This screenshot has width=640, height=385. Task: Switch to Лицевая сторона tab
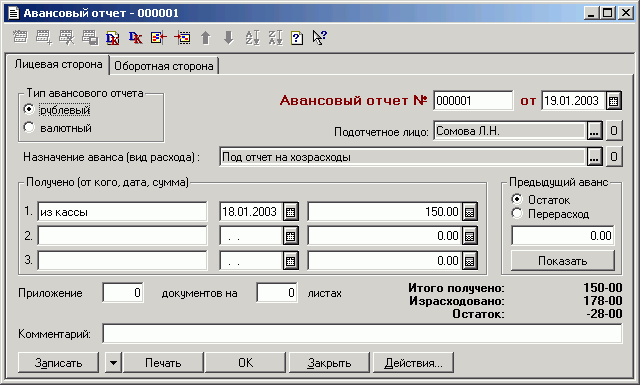click(58, 65)
